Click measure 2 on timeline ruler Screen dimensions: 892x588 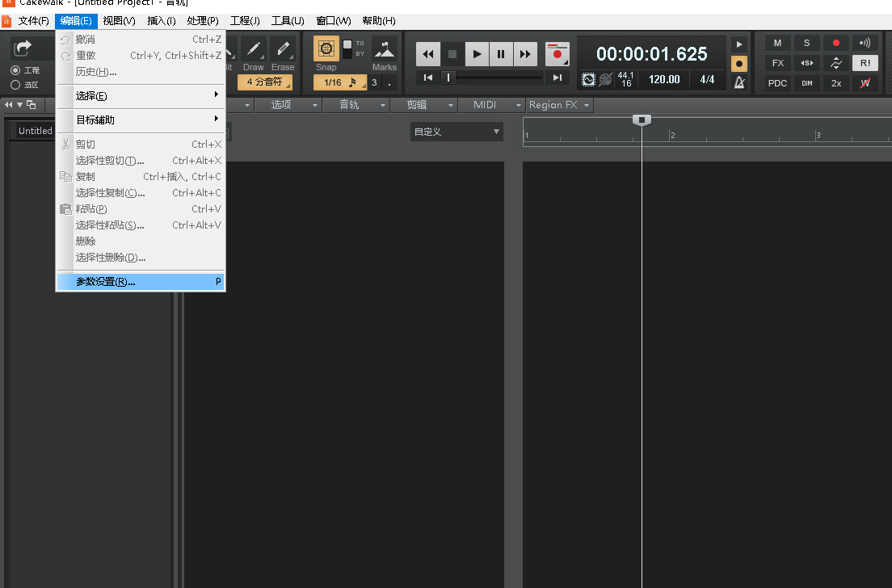point(672,136)
